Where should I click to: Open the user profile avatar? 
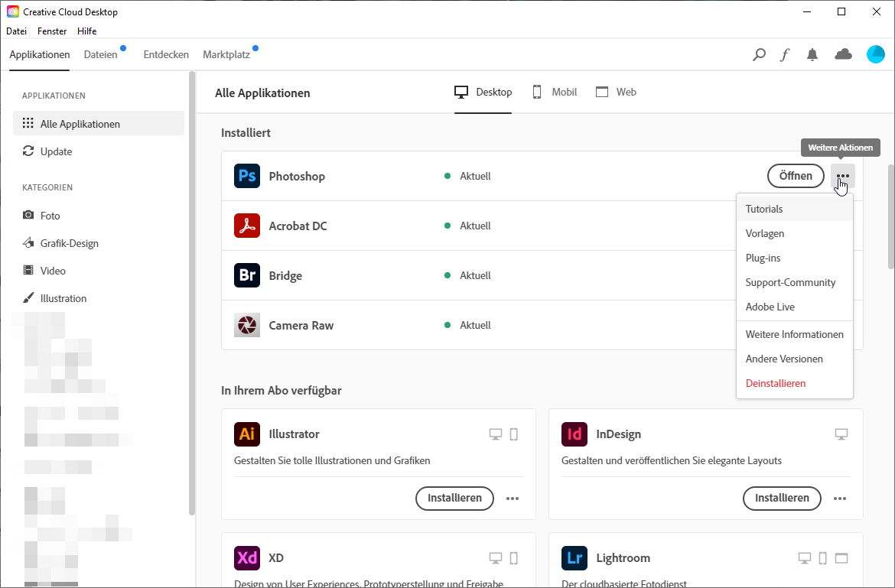875,54
